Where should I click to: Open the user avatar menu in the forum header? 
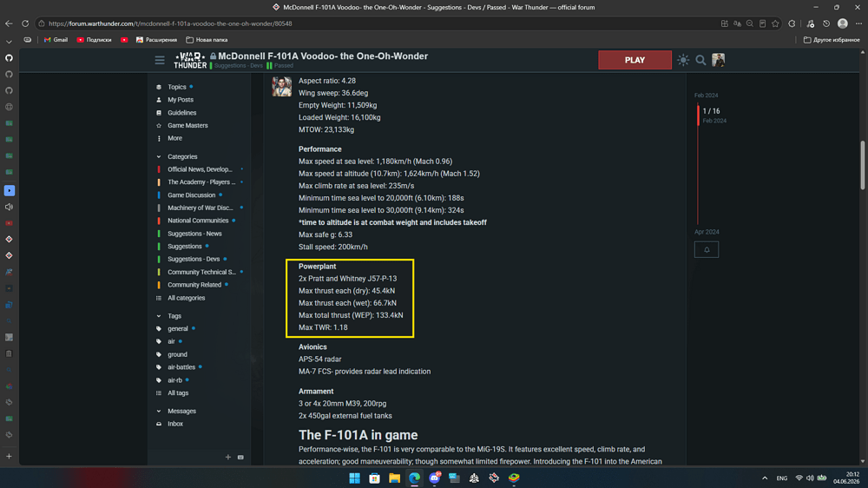coord(718,60)
